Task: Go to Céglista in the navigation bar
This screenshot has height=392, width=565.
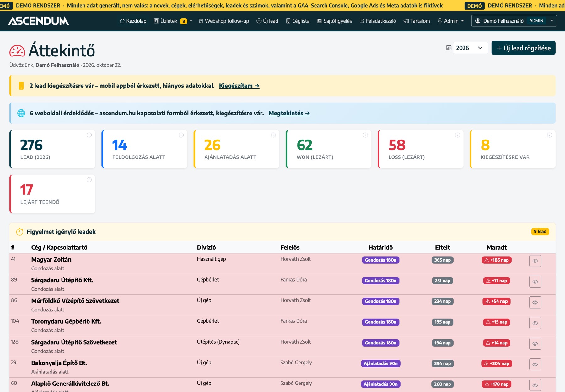Action: tap(298, 21)
